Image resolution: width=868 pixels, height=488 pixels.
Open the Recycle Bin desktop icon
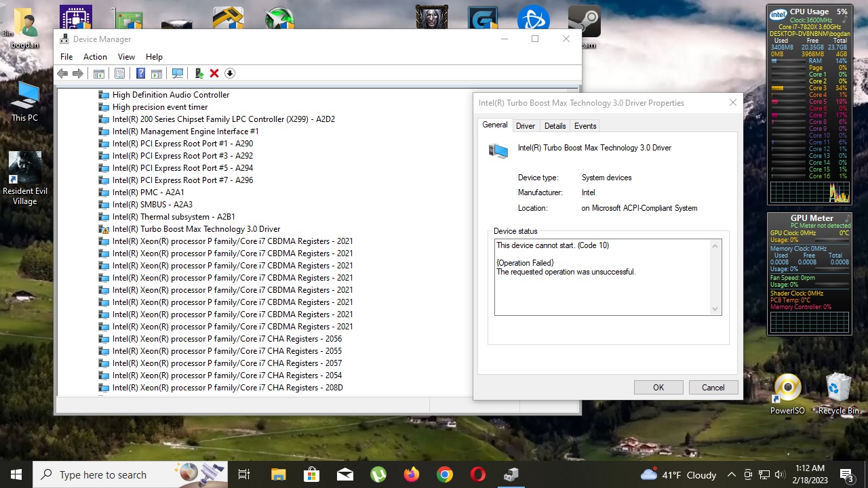tap(838, 394)
